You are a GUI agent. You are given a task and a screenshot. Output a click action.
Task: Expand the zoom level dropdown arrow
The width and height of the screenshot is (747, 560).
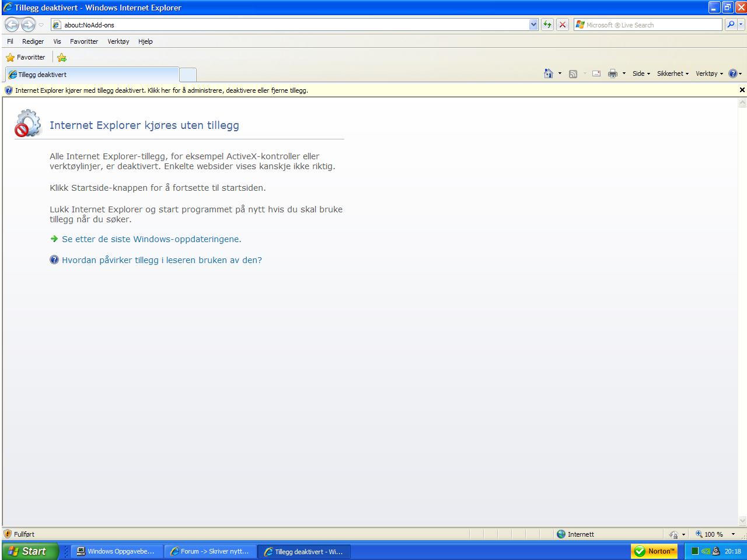(x=733, y=534)
